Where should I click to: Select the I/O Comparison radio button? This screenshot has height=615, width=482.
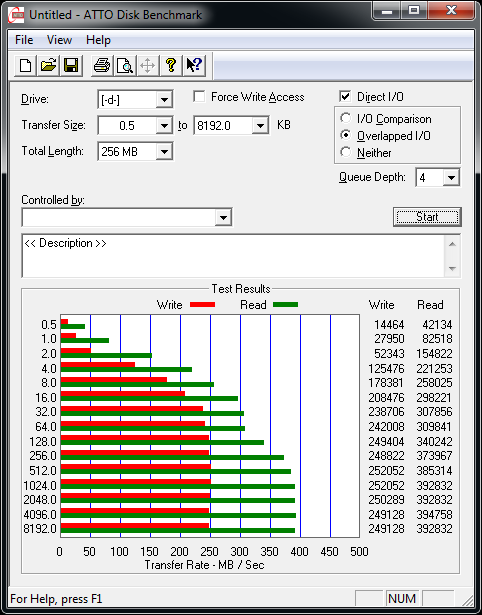pos(346,118)
